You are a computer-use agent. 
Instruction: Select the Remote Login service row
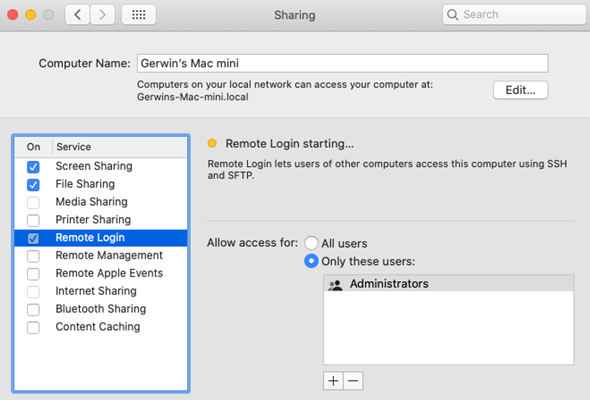point(101,238)
